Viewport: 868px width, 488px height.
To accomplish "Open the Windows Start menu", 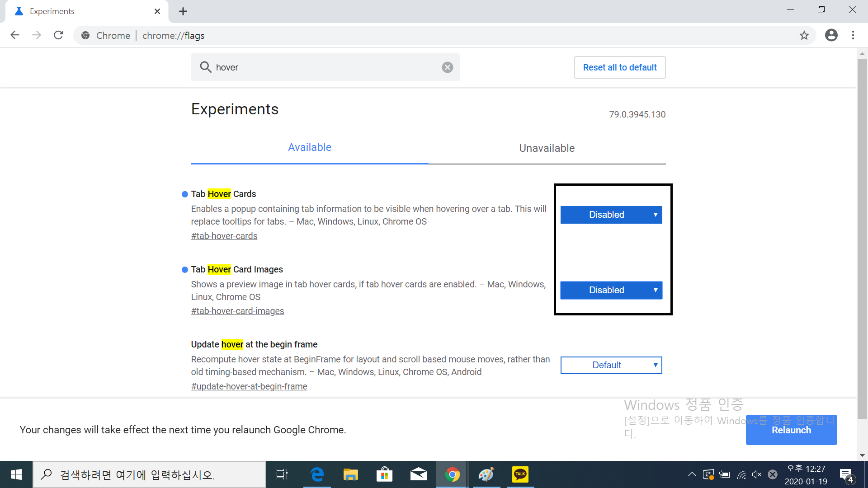I will (16, 474).
